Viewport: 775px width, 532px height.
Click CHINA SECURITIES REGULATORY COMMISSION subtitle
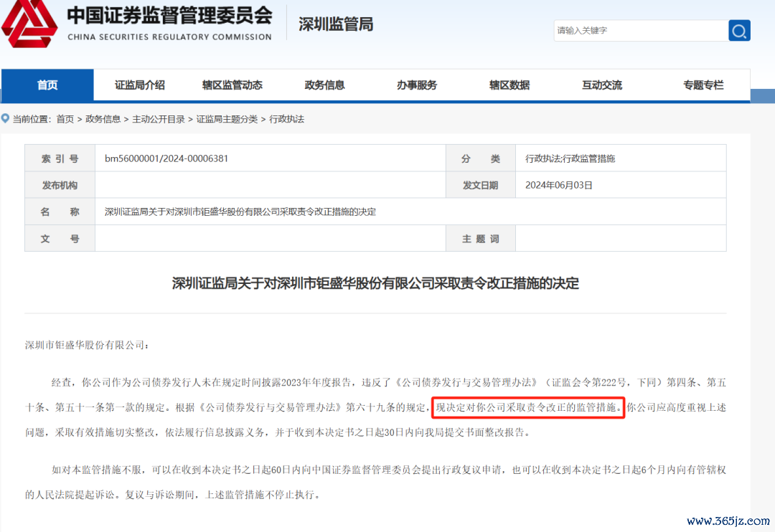coord(169,37)
